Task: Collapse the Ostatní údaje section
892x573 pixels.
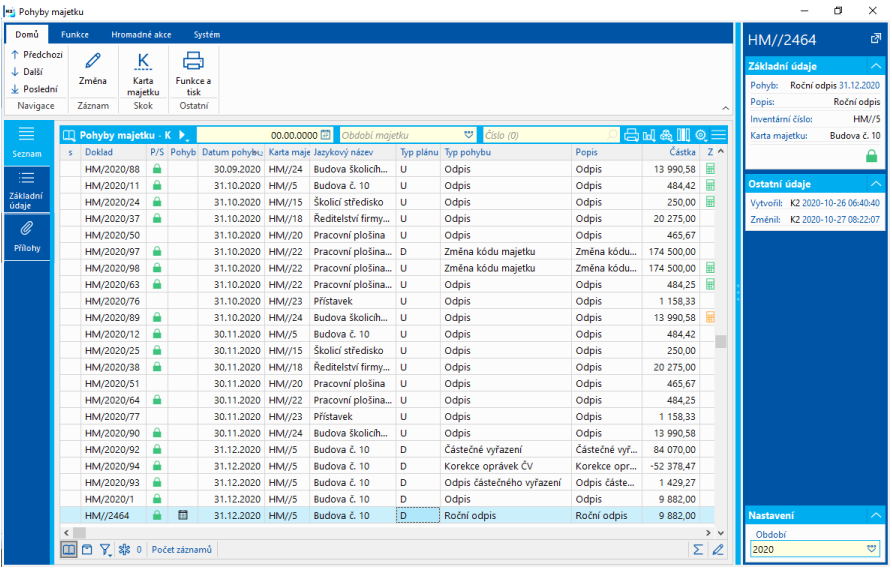Action: tap(875, 184)
